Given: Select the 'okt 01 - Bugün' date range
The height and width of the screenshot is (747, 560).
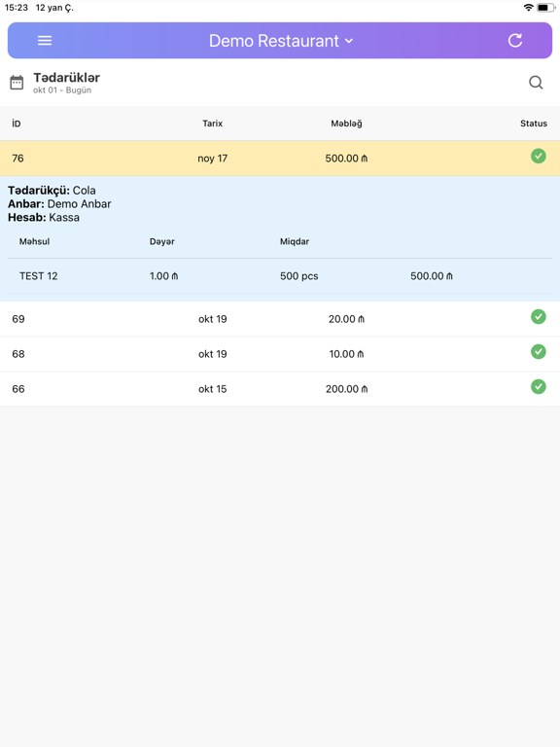Looking at the screenshot, I should pos(62,90).
